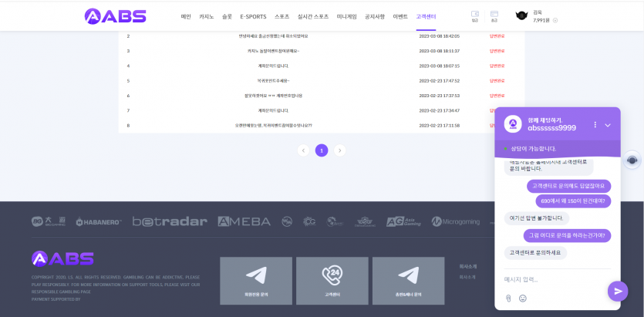Click the Dream Gaming provider logo

point(364,221)
